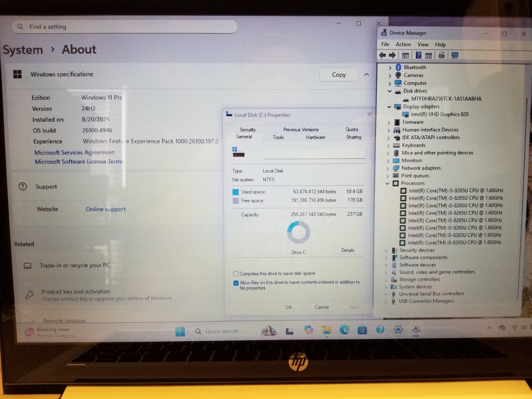This screenshot has width=532, height=399.
Task: Open the Help menu in Device Manager
Action: (441, 45)
